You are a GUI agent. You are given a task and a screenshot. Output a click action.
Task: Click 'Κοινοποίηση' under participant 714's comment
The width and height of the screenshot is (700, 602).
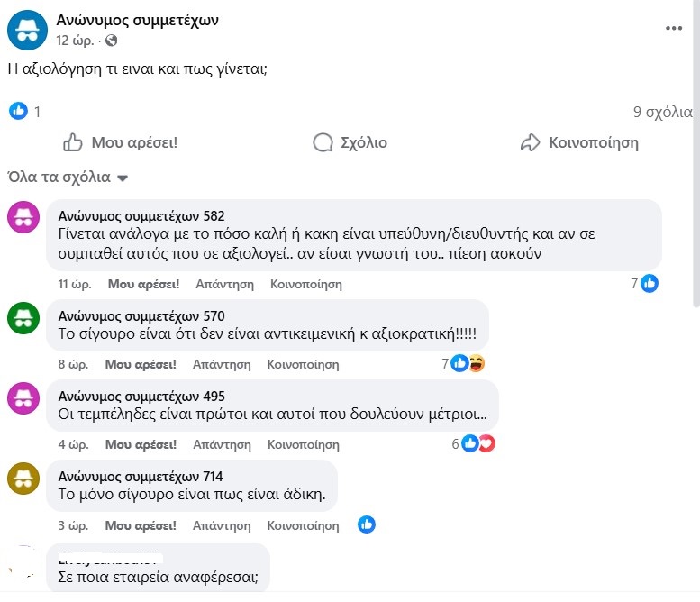pyautogui.click(x=303, y=524)
